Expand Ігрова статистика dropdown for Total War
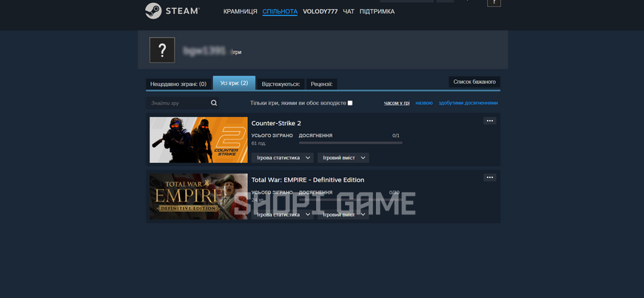644x298 pixels. 282,214
